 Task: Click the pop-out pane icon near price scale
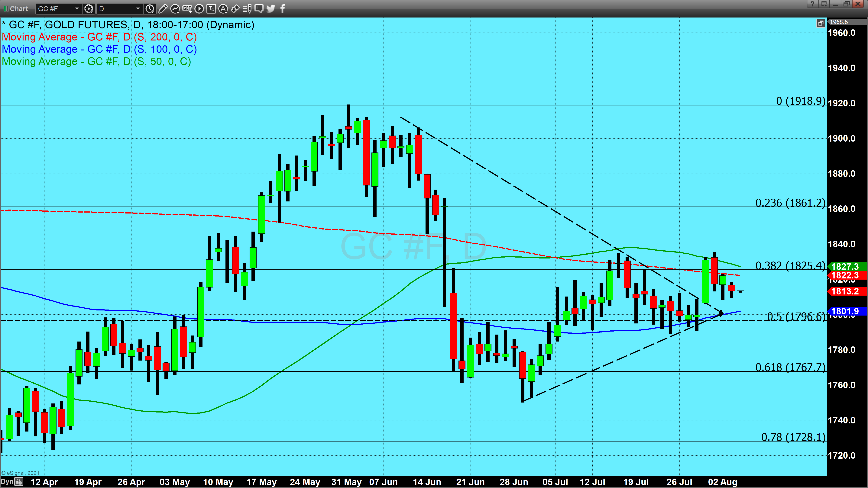(x=821, y=23)
